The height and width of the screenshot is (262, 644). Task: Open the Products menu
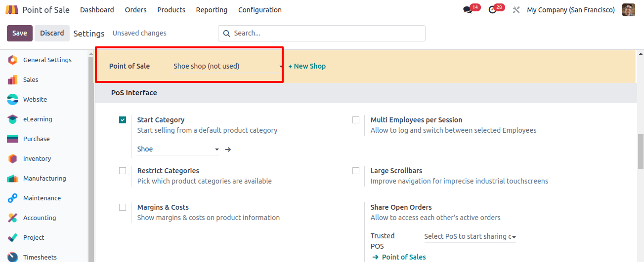pos(171,10)
